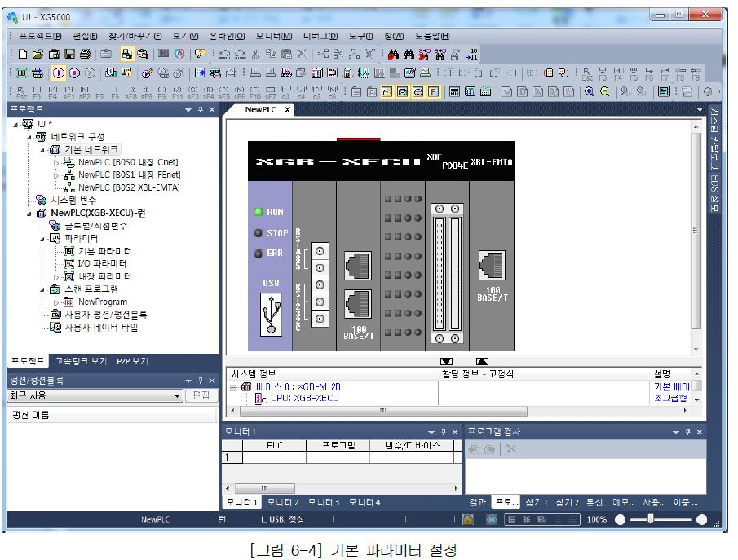738x560 pixels.
Task: Collapse the 파라미터 tree node
Action: click(42, 239)
